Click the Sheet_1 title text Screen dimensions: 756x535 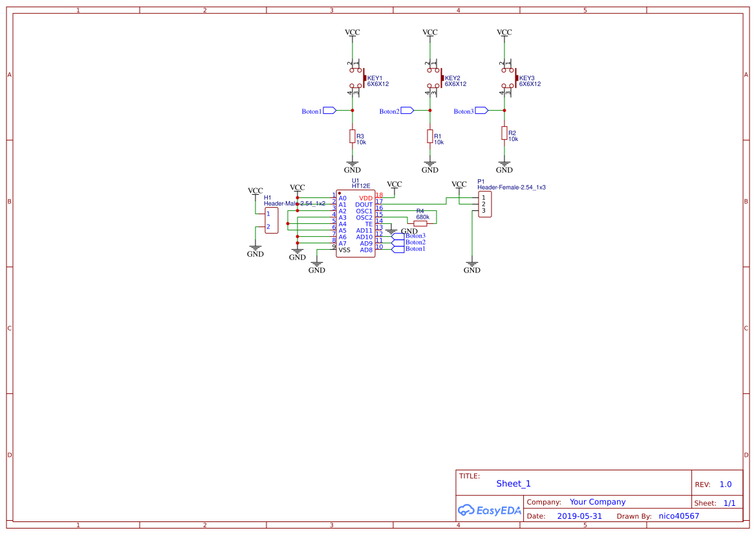tap(513, 483)
